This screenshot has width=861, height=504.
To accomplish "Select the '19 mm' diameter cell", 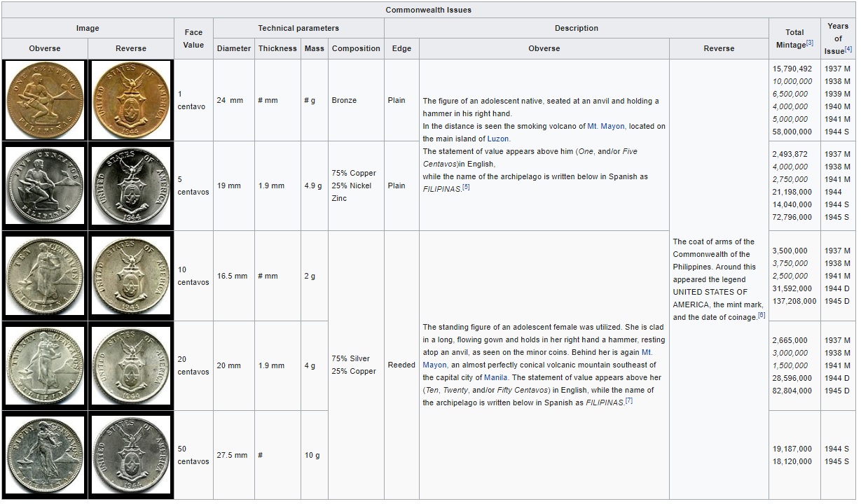I will coord(234,185).
